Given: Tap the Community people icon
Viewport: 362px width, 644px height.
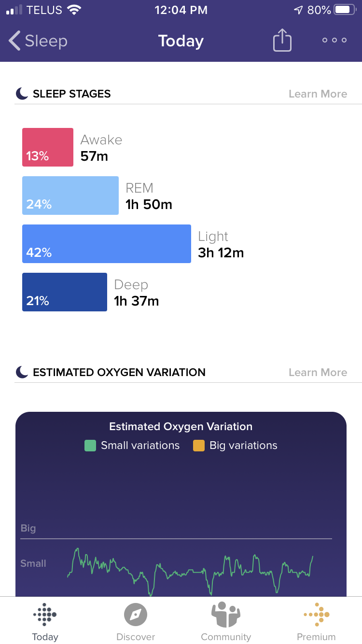Looking at the screenshot, I should click(x=226, y=614).
